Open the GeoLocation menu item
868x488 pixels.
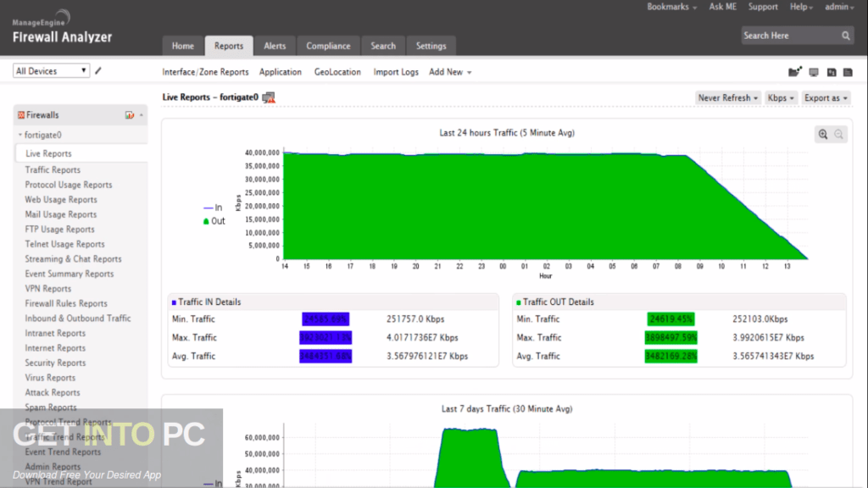click(337, 72)
